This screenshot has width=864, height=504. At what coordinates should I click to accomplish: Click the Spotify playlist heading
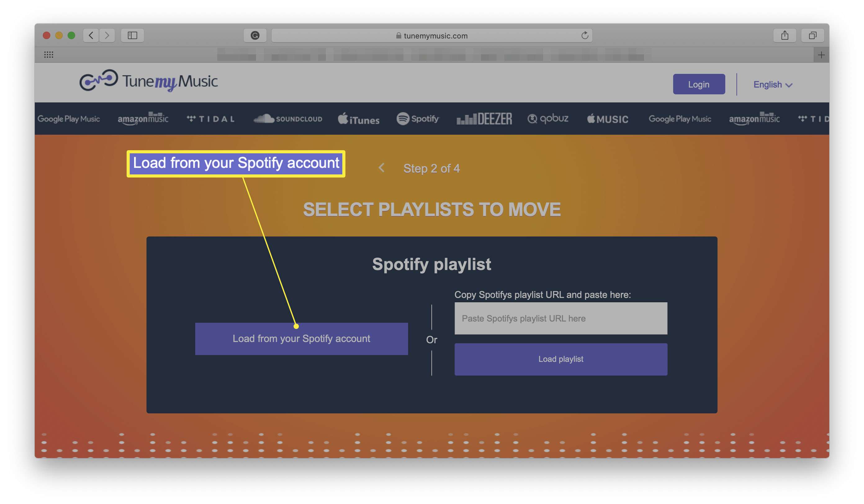click(x=432, y=264)
